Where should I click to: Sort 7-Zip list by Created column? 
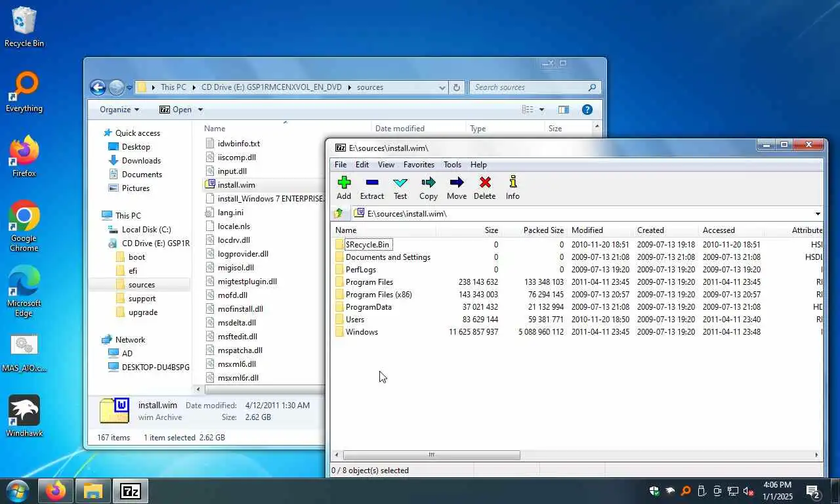pos(666,230)
